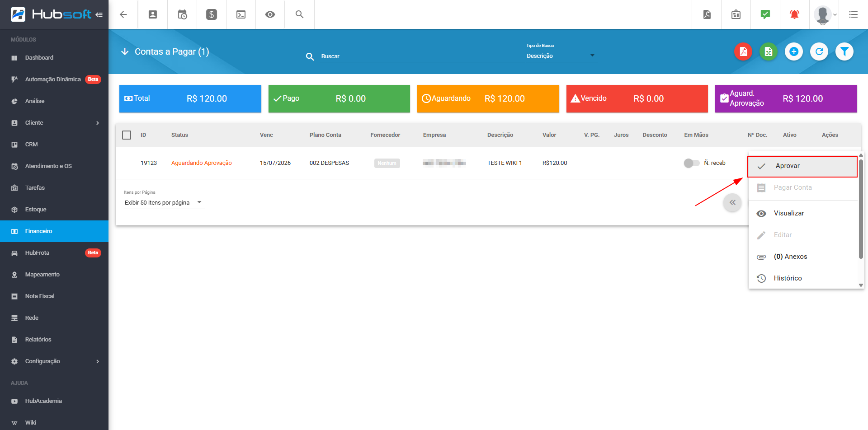Add new account with the plus round button
Image resolution: width=868 pixels, height=430 pixels.
tap(794, 51)
